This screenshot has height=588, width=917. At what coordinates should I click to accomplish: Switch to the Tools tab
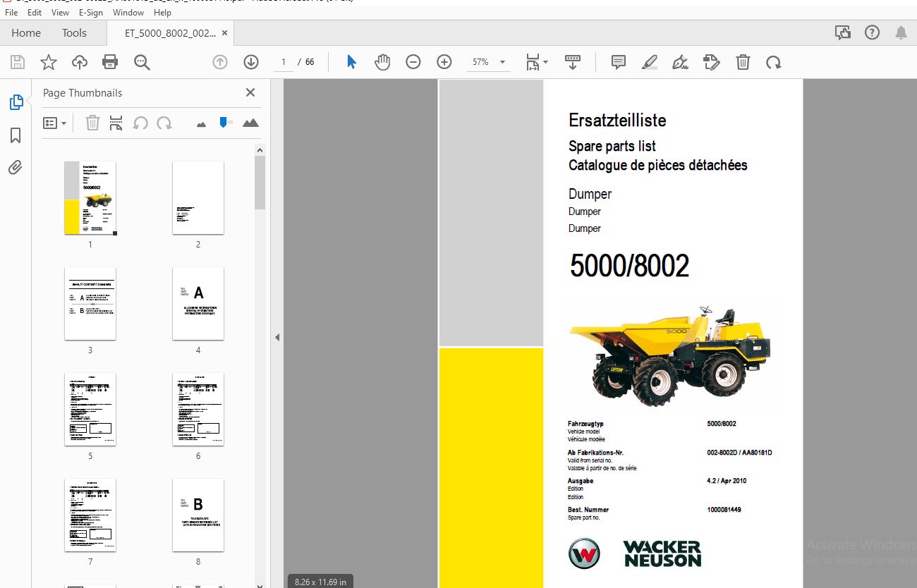(74, 32)
